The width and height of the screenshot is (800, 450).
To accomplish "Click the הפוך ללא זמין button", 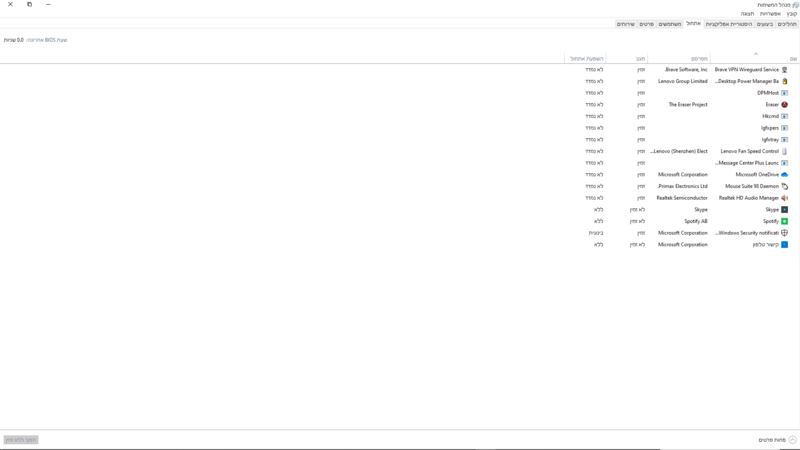I will click(21, 440).
